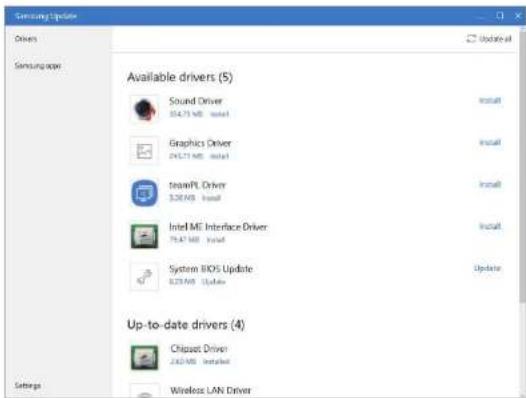The height and width of the screenshot is (398, 526).
Task: Click the Install link under Graphics Driver size
Action: pos(219,156)
